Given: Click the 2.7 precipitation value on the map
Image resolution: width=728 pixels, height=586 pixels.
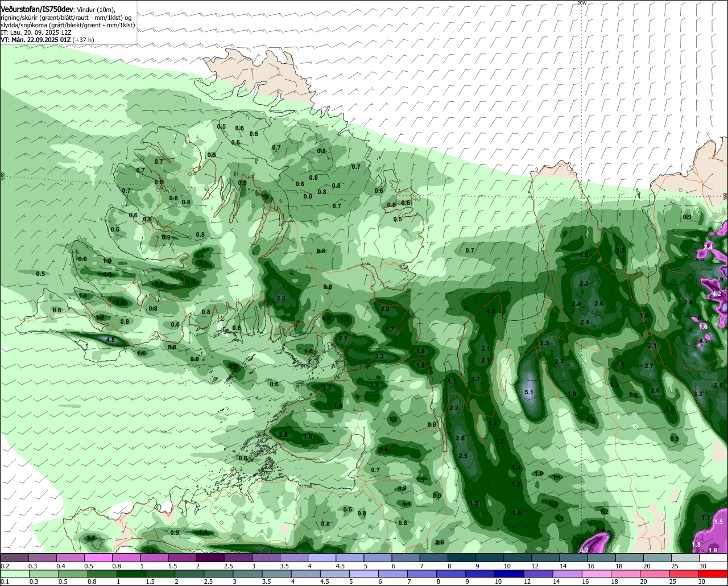Looking at the screenshot, I should coord(649,366).
